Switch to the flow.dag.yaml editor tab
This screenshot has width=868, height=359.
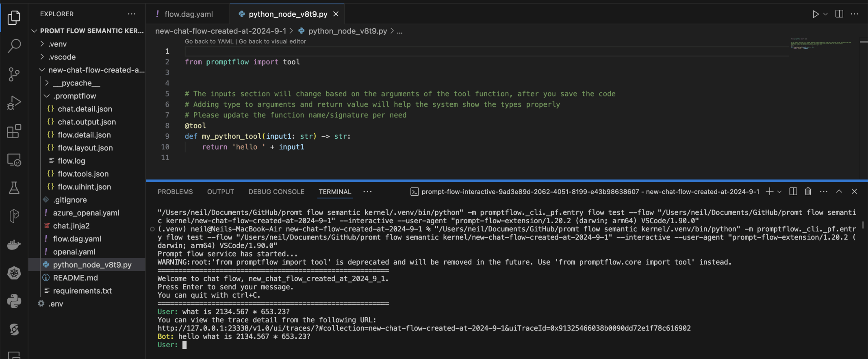point(188,14)
